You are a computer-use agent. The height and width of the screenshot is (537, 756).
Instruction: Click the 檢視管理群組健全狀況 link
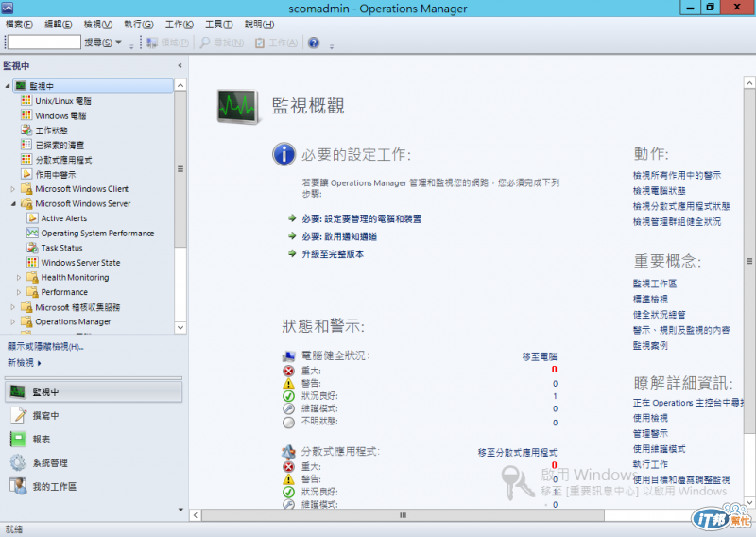[677, 221]
